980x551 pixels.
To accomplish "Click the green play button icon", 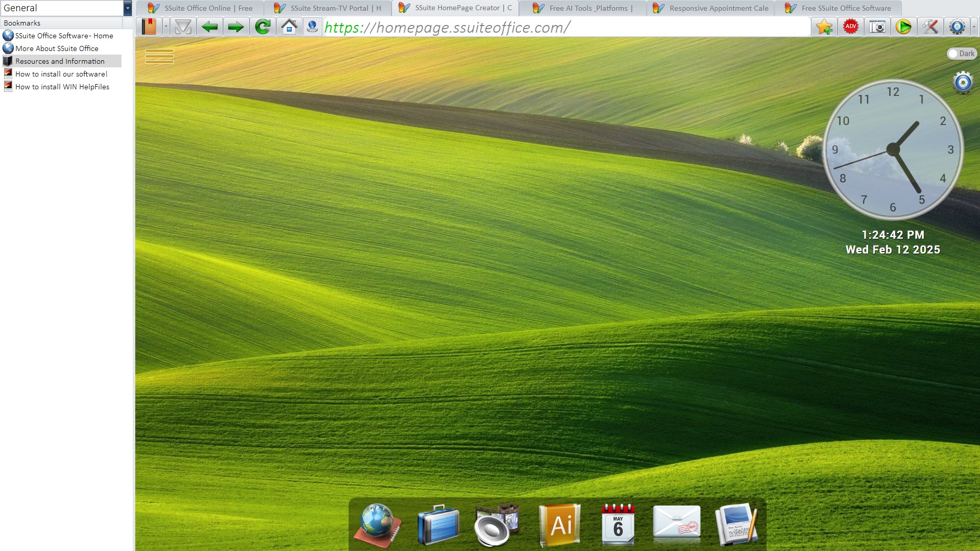I will tap(903, 27).
